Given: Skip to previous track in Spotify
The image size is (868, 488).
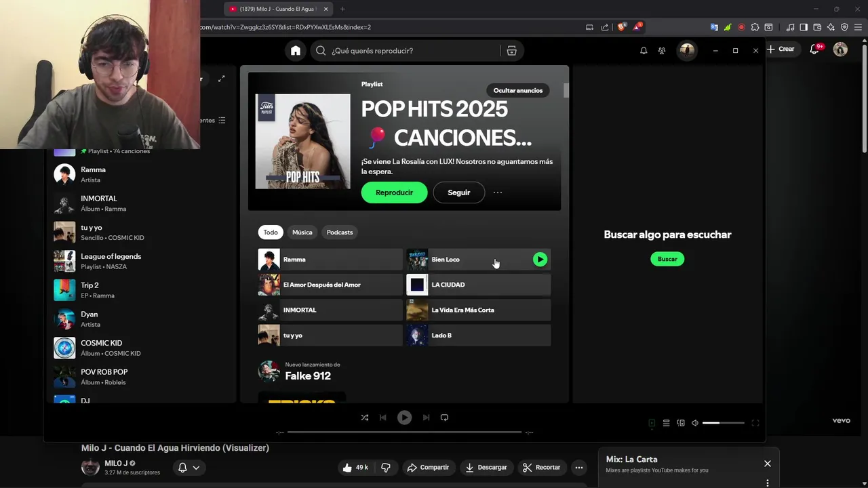Looking at the screenshot, I should 383,418.
